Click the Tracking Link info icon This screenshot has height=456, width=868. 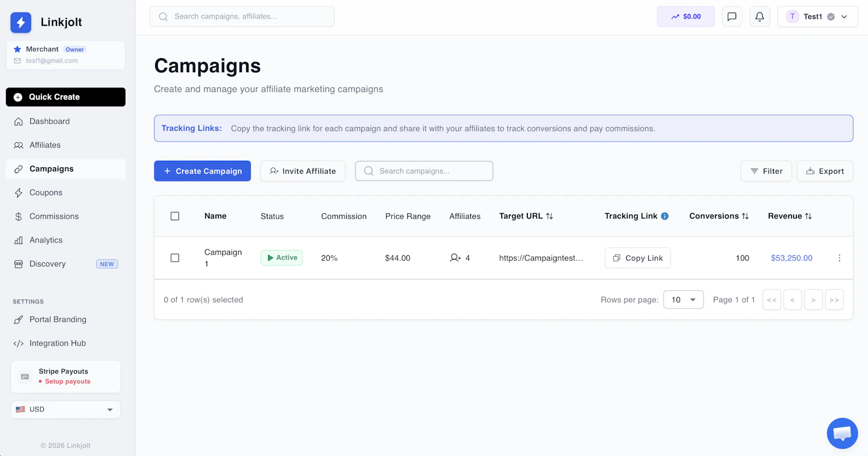coord(665,216)
